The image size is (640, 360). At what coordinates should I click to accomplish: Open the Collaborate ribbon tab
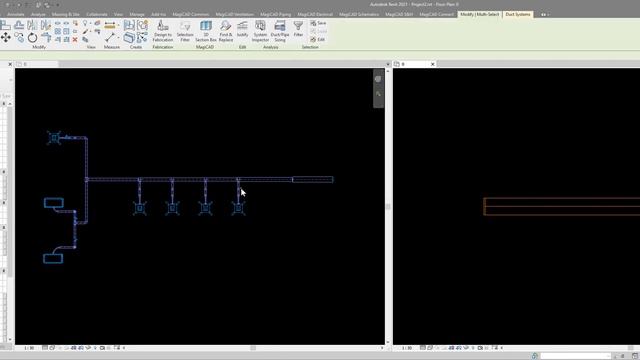point(97,14)
